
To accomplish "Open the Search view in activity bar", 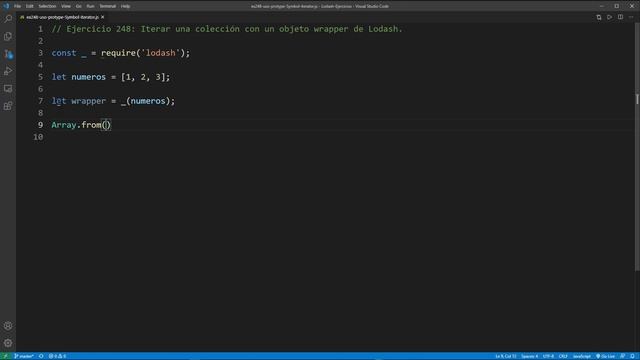I will click(x=8, y=19).
